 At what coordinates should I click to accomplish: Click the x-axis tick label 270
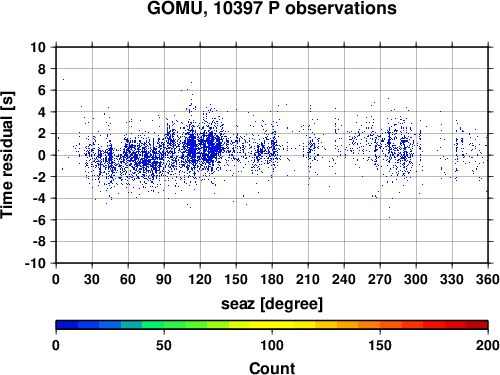coord(380,279)
